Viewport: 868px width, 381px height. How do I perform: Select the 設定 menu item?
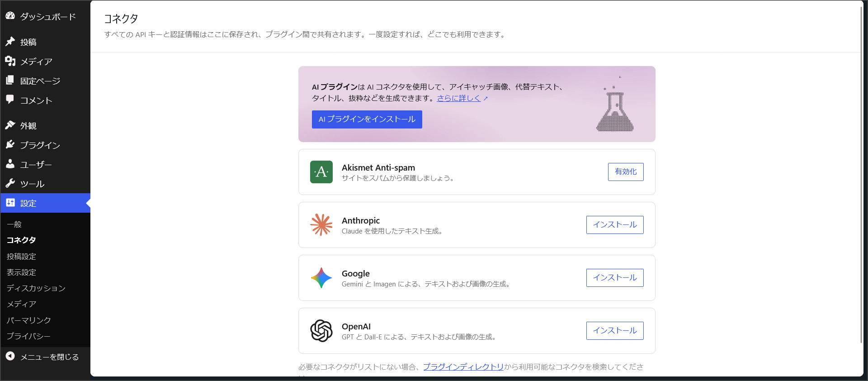coord(45,203)
